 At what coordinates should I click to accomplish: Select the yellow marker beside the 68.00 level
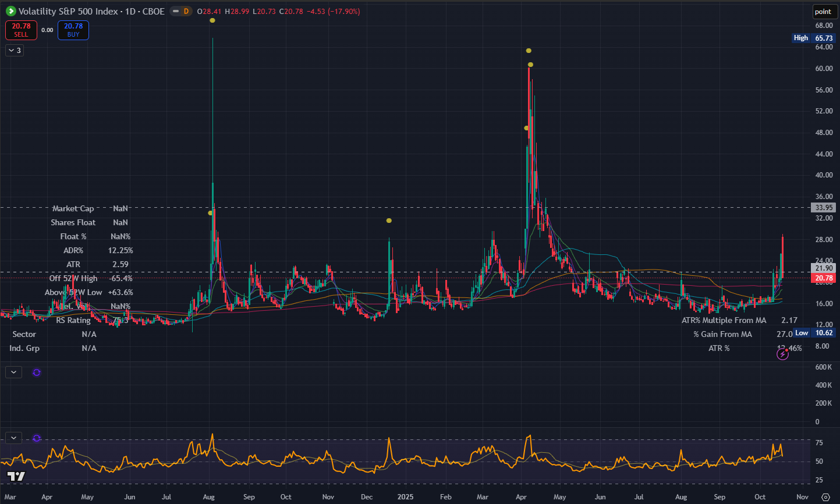(212, 20)
